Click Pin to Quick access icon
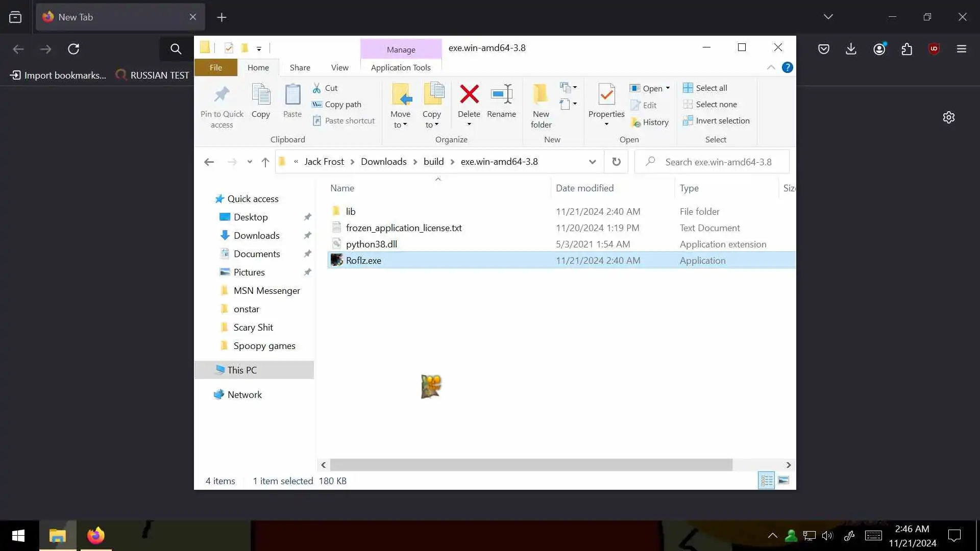The height and width of the screenshot is (551, 980). (222, 95)
